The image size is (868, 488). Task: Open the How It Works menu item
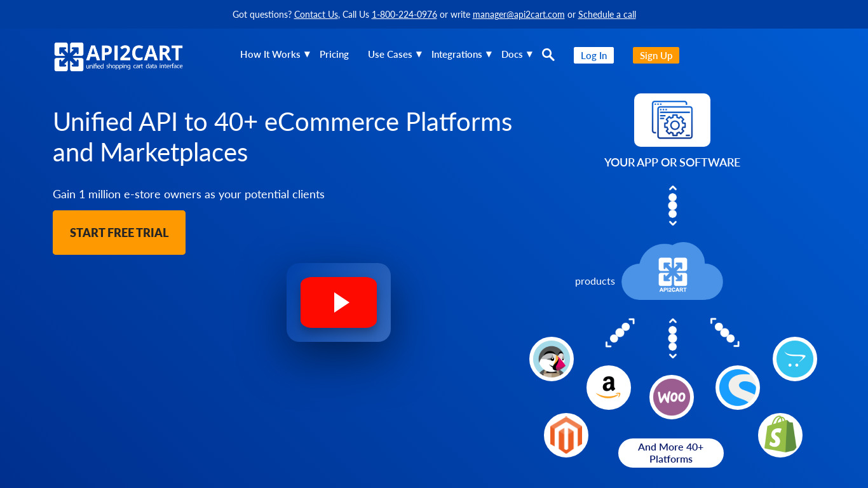click(x=270, y=55)
